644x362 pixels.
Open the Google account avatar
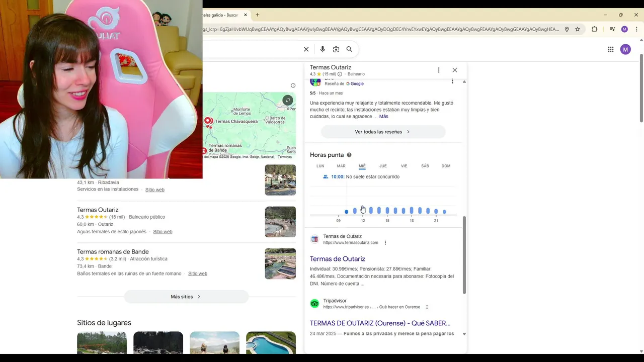(625, 49)
